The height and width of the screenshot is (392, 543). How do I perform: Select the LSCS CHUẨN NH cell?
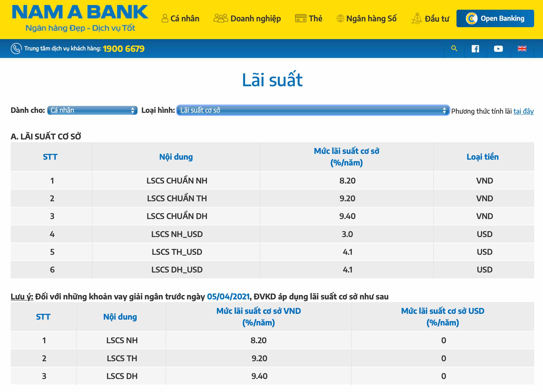pos(177,180)
